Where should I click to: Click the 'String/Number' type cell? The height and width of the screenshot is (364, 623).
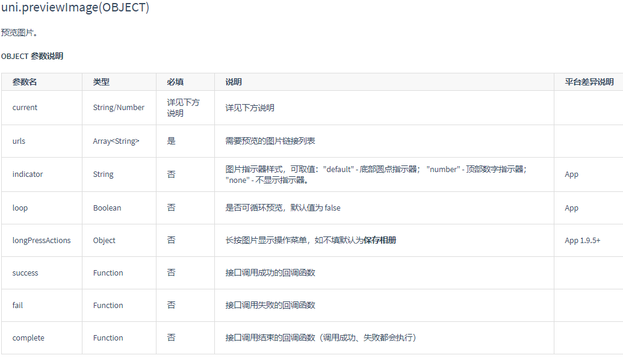coord(119,108)
